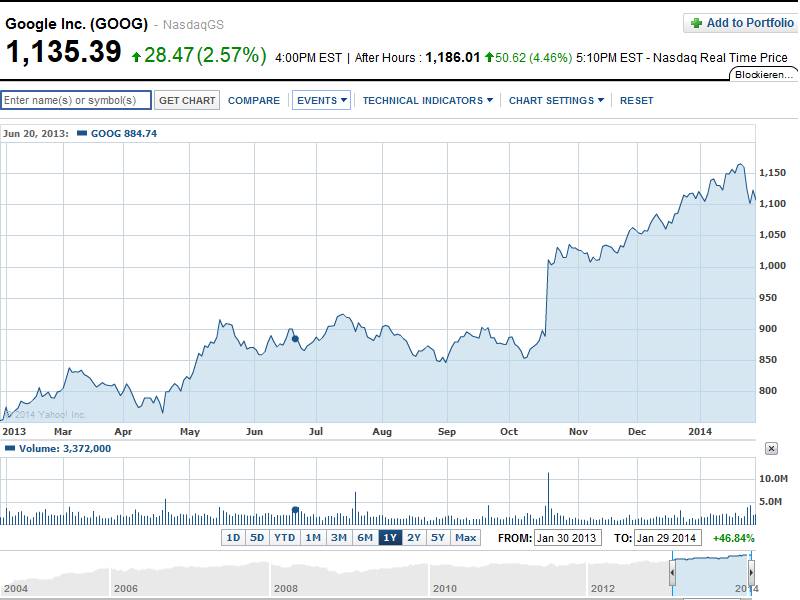This screenshot has width=800, height=600.
Task: Click the Compare link
Action: [254, 101]
